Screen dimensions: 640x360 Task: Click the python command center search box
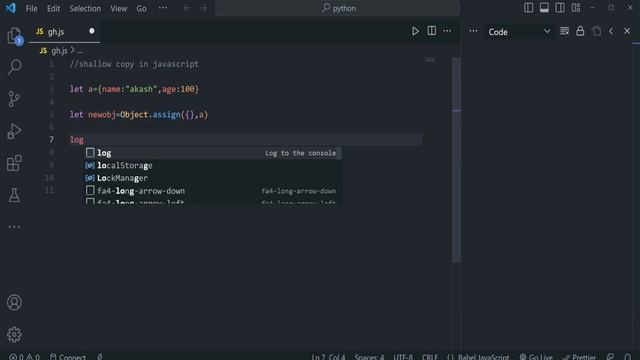pos(338,8)
